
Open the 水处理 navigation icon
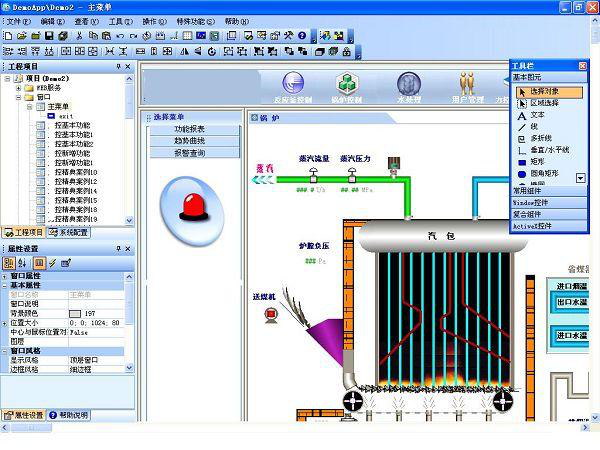(408, 86)
